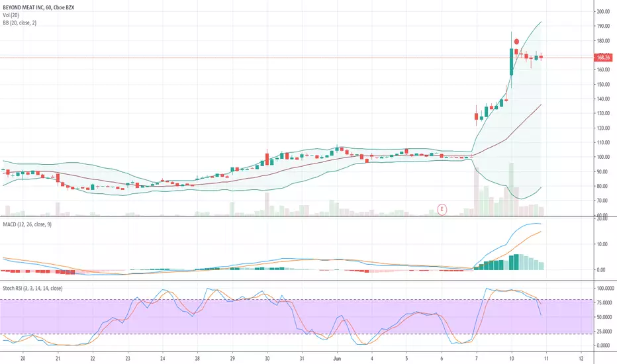This screenshot has width=617, height=364.
Task: Click the tallest volume bar on the 10th
Action: tap(512, 190)
